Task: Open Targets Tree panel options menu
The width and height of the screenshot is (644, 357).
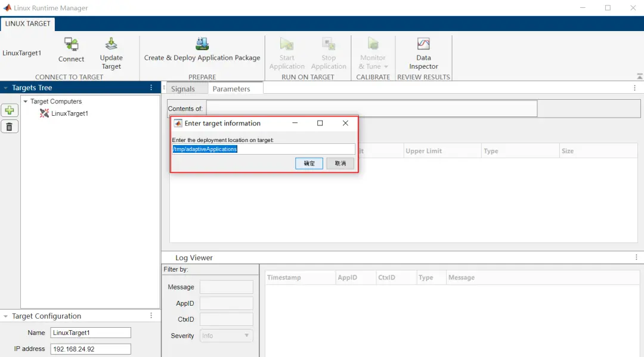Action: pos(151,88)
